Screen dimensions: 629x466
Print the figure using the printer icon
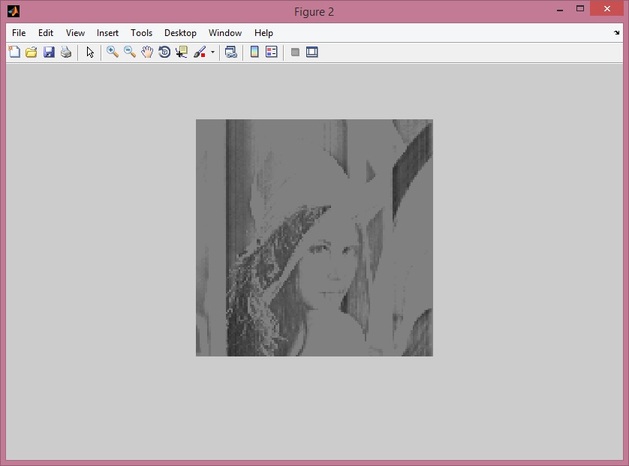65,52
